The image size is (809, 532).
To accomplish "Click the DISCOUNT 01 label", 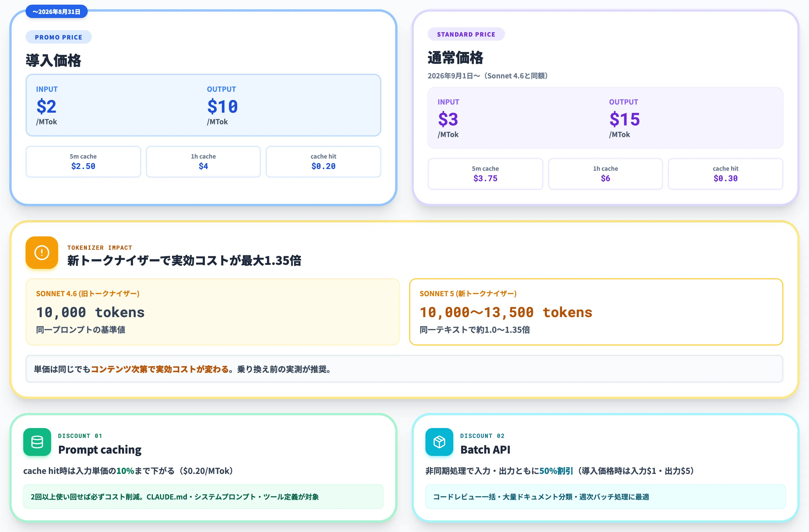I will pyautogui.click(x=80, y=436).
